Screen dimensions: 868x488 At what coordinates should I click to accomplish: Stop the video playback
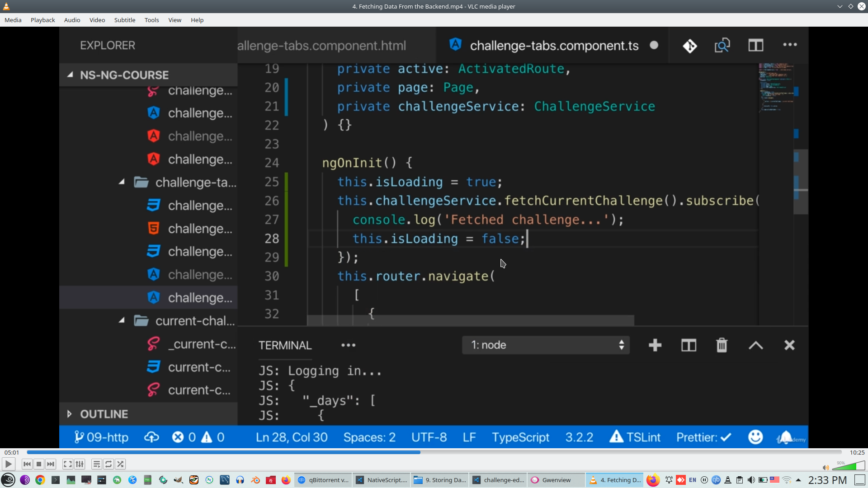[39, 464]
